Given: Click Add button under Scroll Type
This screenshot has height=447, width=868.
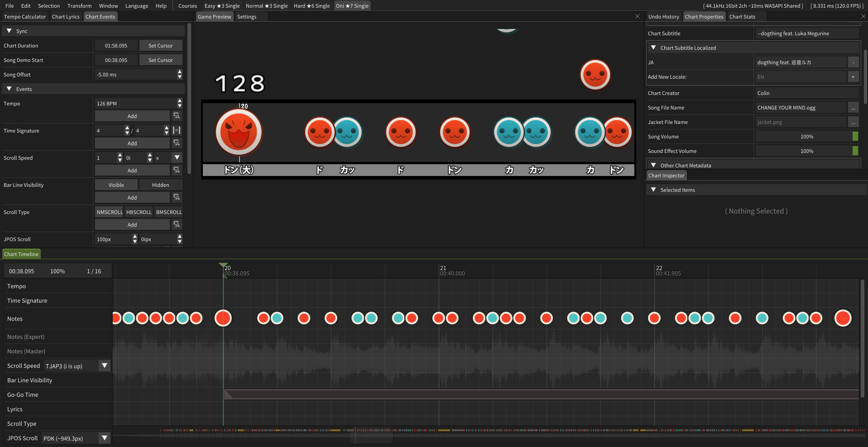Looking at the screenshot, I should (x=132, y=224).
